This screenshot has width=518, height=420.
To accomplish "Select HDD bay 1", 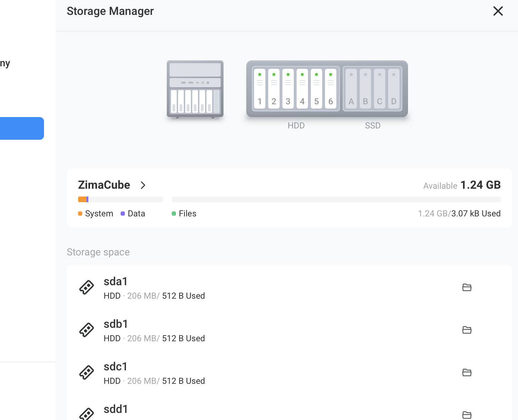I will 260,89.
